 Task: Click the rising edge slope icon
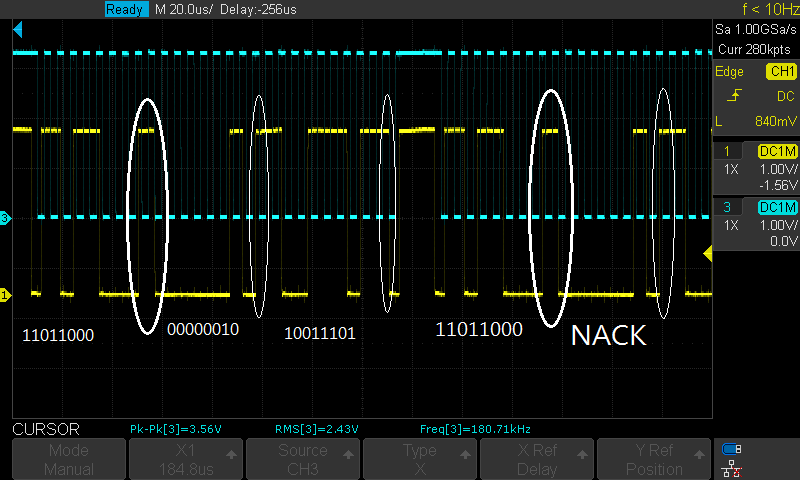pos(734,95)
